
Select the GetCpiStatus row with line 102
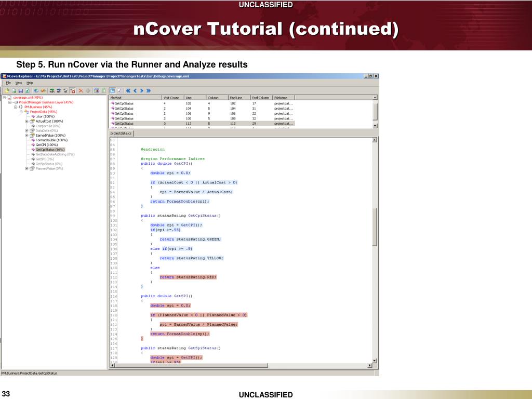(x=202, y=103)
